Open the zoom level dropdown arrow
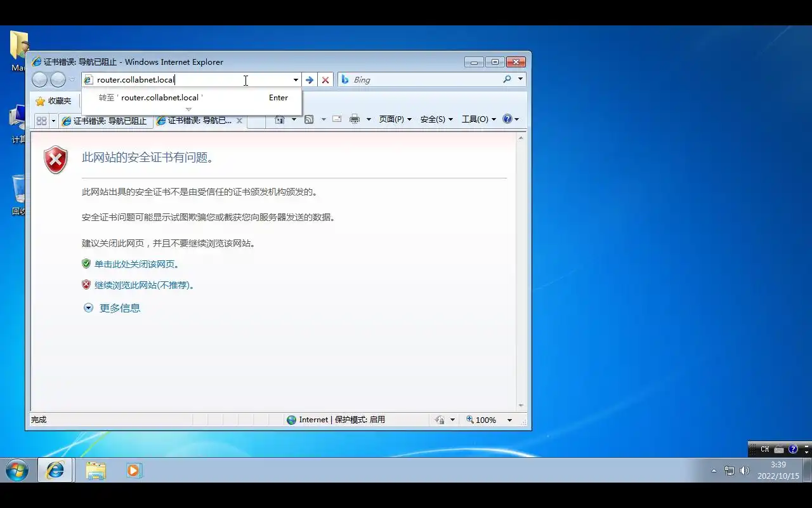Screen dimensions: 812x508 tap(509, 420)
